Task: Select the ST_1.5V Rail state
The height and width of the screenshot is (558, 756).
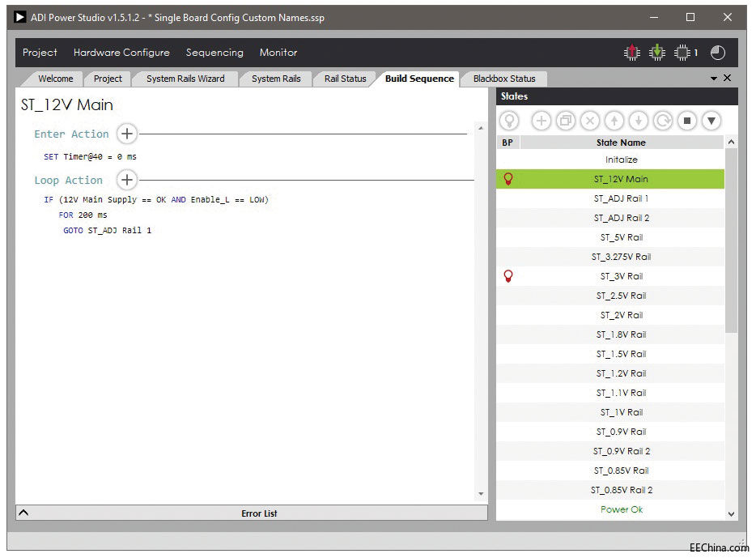Action: (x=610, y=354)
